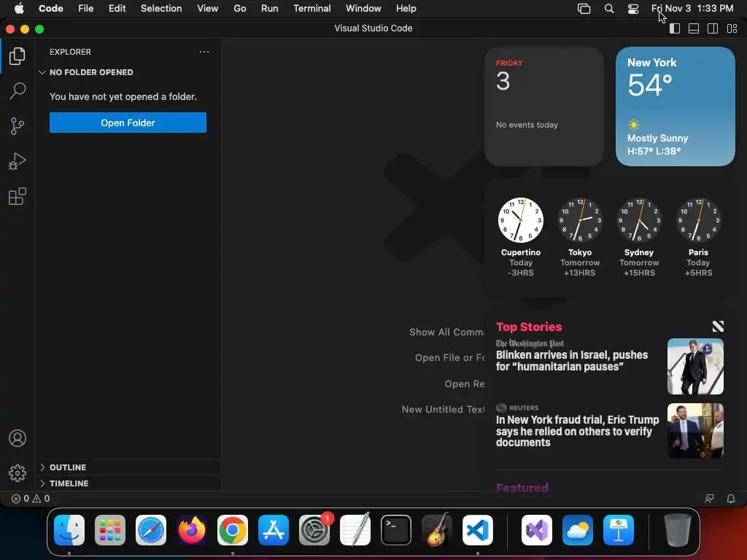Open the Search view in activity bar
747x560 pixels.
point(18,91)
